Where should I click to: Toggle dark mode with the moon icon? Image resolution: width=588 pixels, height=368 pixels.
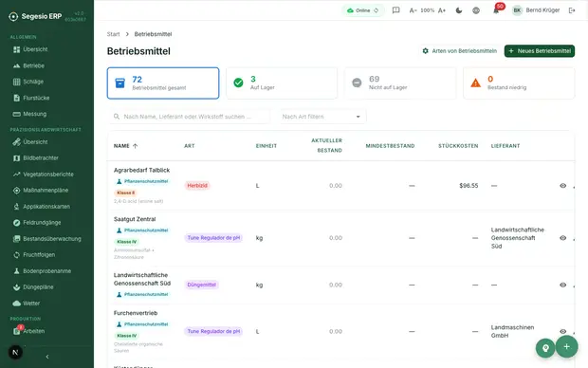pos(459,10)
